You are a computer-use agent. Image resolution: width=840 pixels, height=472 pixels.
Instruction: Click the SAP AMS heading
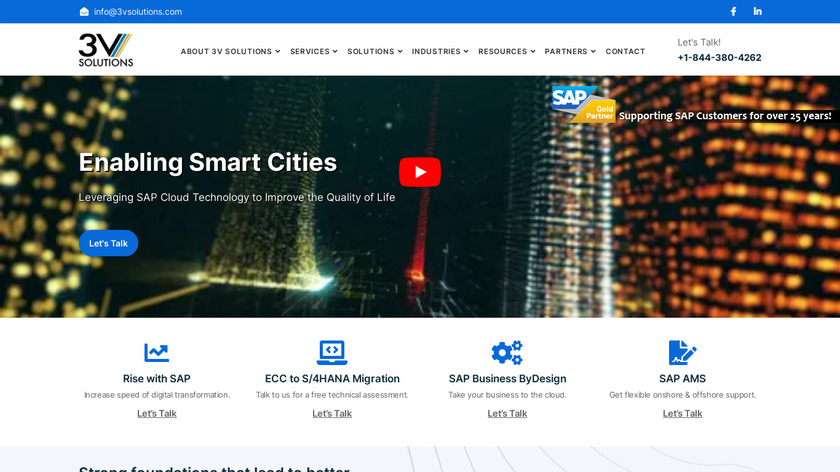click(x=682, y=379)
